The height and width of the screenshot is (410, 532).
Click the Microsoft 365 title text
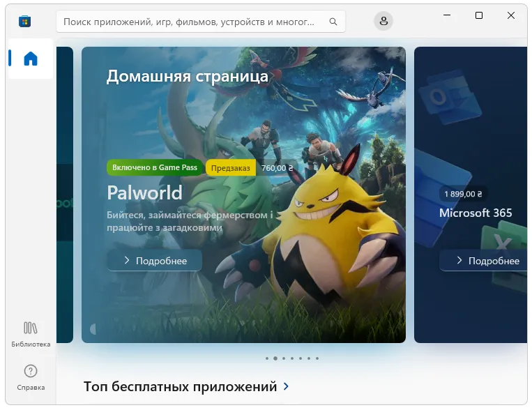point(476,213)
